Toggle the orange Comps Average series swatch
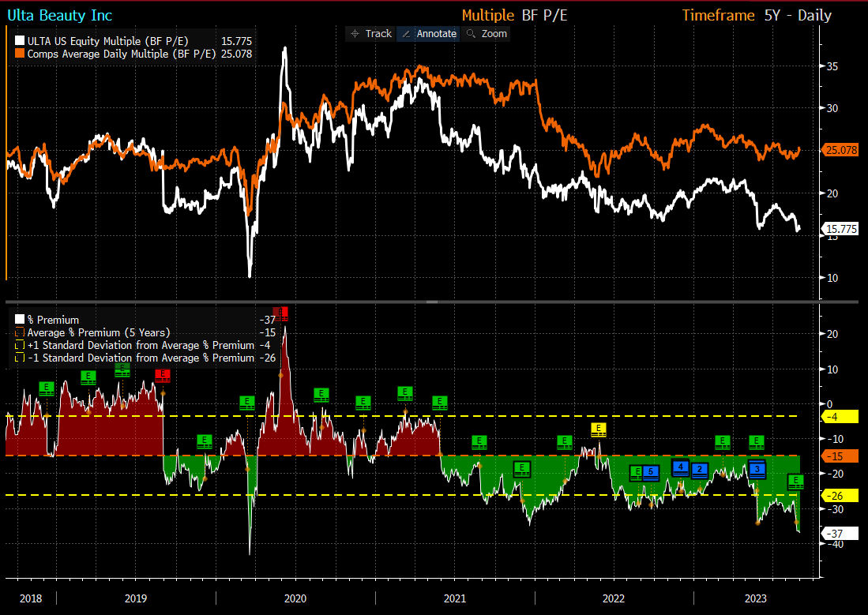 point(20,54)
